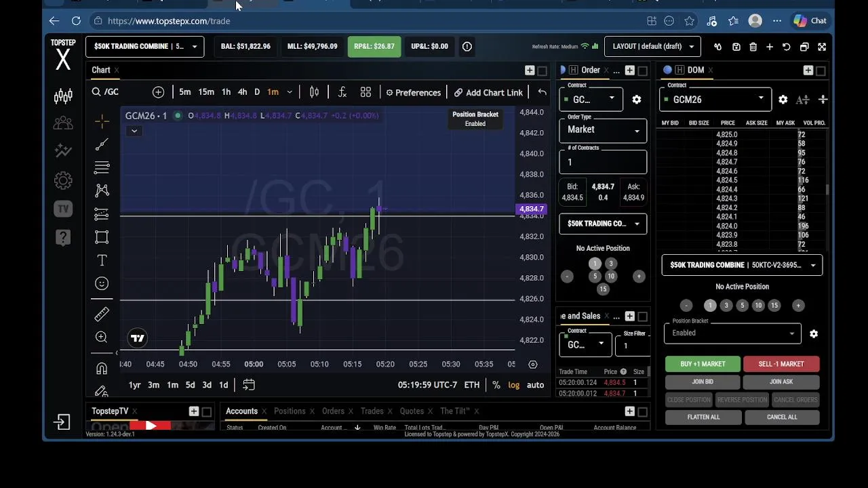
Task: Click the number of contracts input field
Action: pos(602,162)
